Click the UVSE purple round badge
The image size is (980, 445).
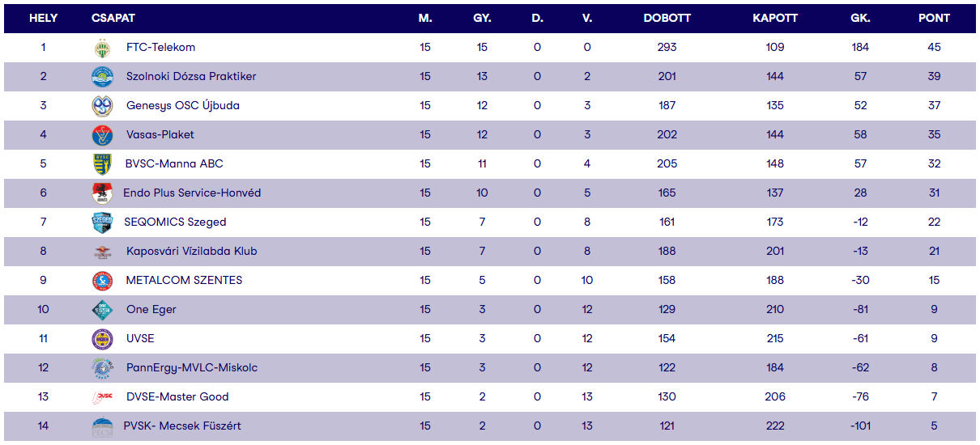tap(102, 339)
